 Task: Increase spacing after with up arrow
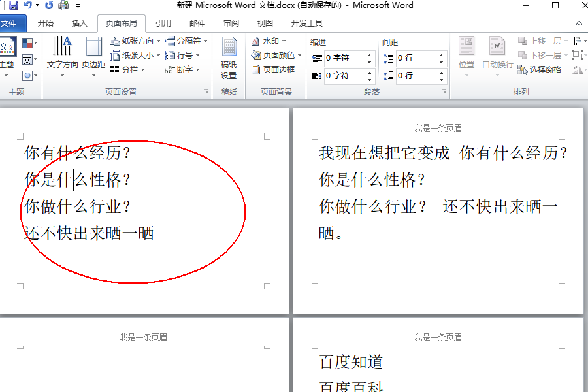pyautogui.click(x=442, y=73)
